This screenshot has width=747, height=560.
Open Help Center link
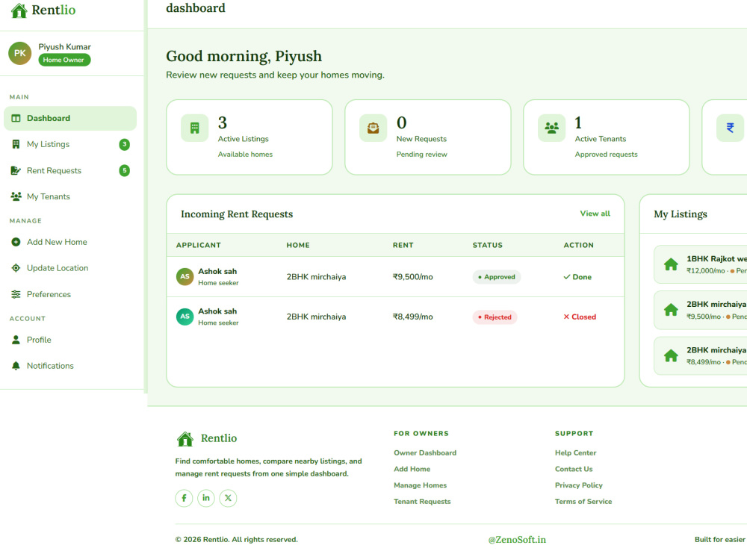[x=575, y=453]
